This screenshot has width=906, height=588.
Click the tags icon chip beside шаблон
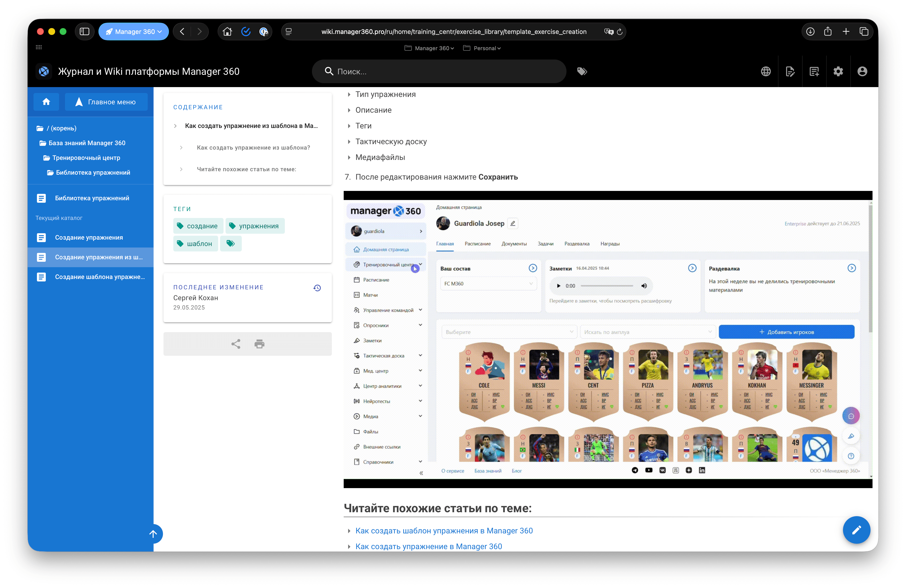pyautogui.click(x=231, y=244)
